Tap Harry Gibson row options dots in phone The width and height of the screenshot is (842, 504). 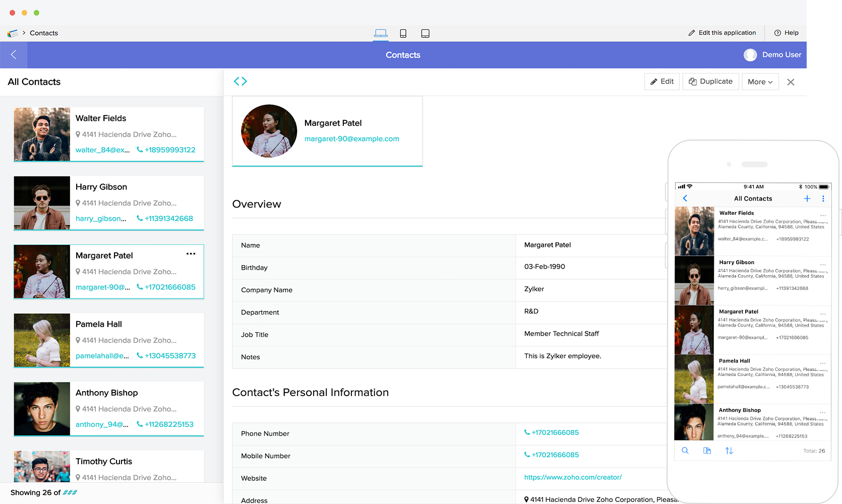(823, 265)
